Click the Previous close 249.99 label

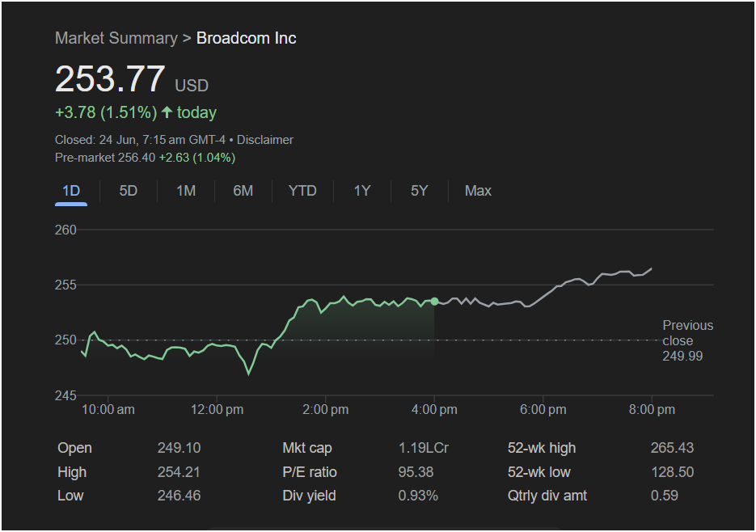coord(687,340)
